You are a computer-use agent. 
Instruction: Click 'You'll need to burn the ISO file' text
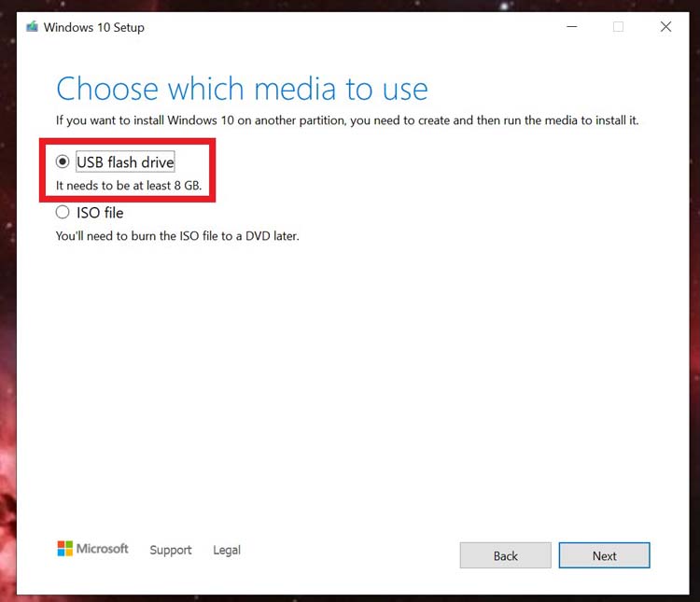pos(177,236)
